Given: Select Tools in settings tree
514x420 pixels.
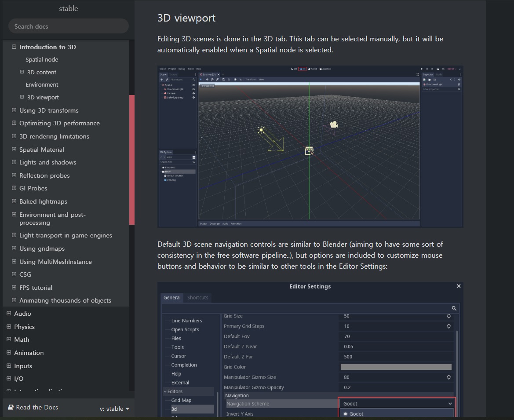Looking at the screenshot, I should 177,347.
